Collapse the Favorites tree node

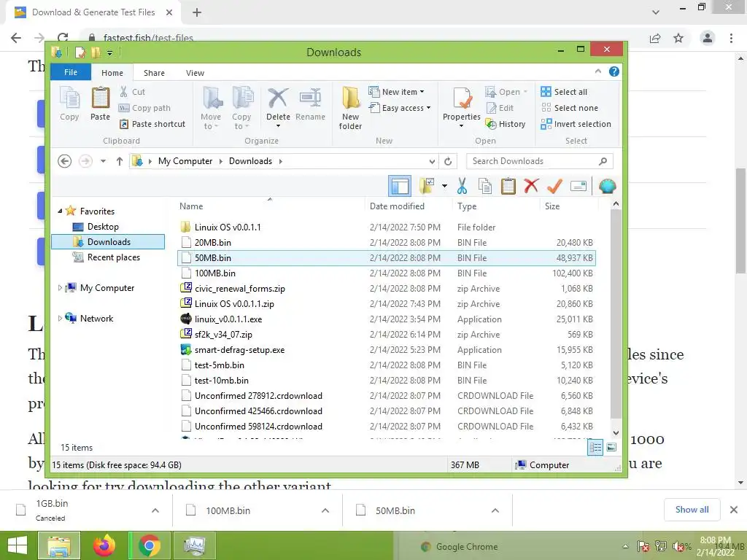tap(60, 211)
